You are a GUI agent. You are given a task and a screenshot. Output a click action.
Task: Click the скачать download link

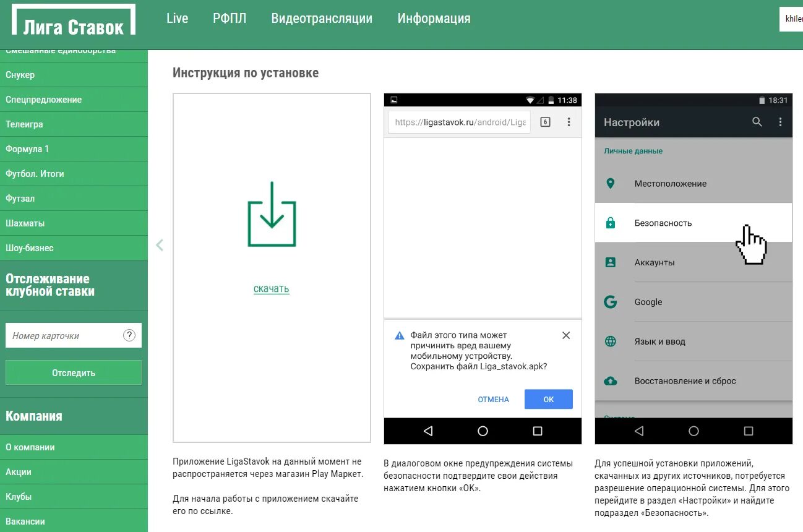click(x=272, y=289)
